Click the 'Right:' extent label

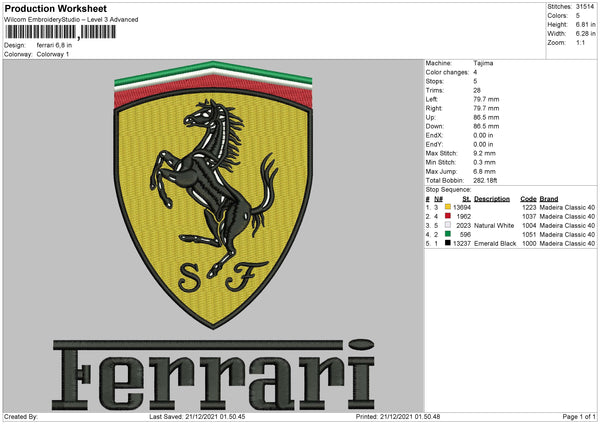[x=434, y=108]
